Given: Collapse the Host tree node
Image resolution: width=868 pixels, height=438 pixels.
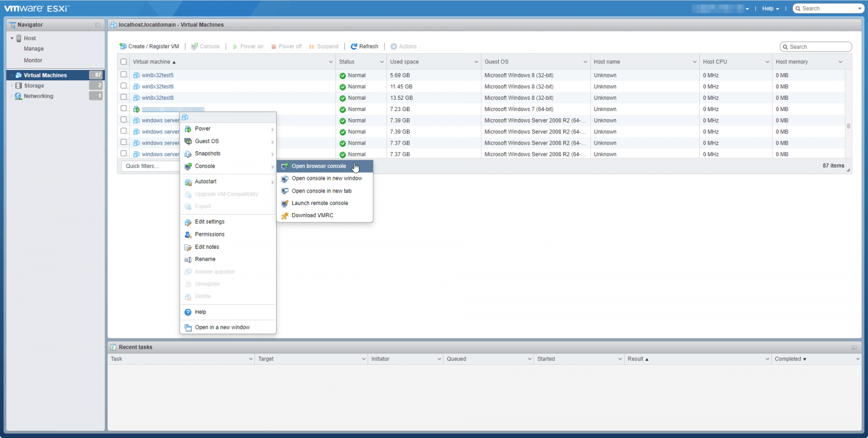Looking at the screenshot, I should tap(12, 38).
